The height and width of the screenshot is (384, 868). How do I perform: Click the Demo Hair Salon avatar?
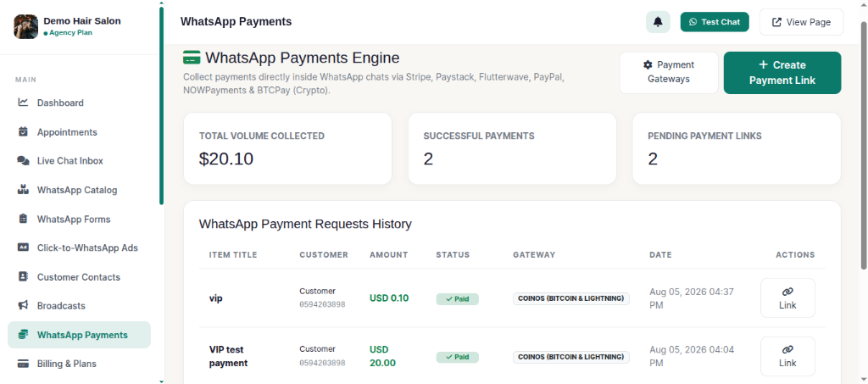coord(25,26)
